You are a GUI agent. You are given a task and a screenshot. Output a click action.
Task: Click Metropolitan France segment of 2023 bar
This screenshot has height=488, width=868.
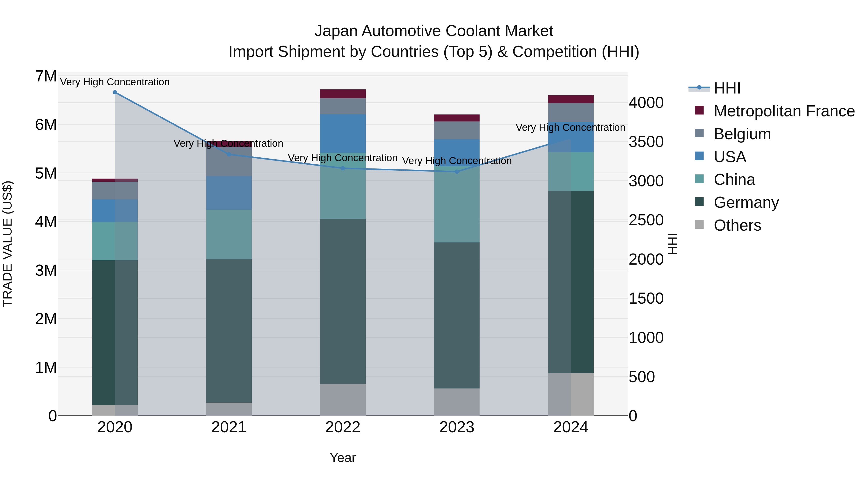click(457, 118)
